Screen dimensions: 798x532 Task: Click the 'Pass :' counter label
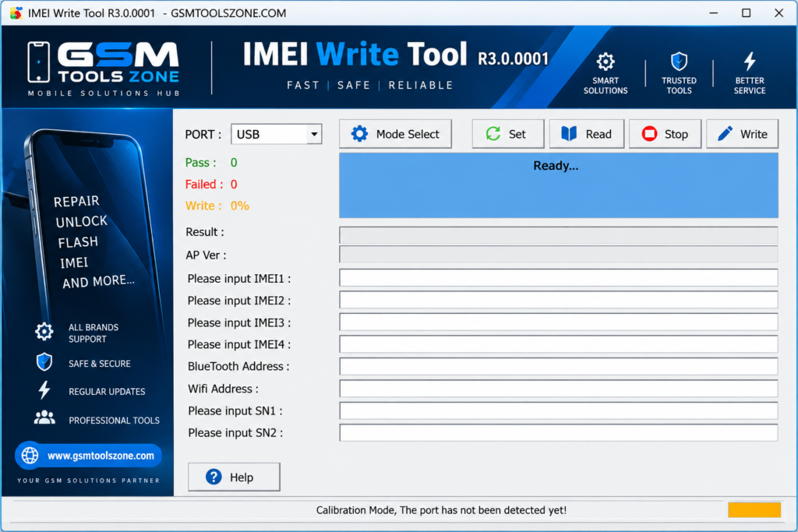point(200,163)
